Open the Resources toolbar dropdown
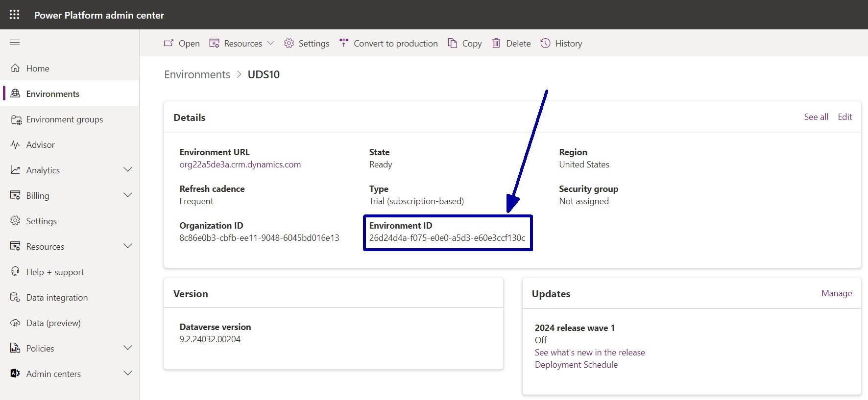Image resolution: width=868 pixels, height=400 pixels. 242,43
